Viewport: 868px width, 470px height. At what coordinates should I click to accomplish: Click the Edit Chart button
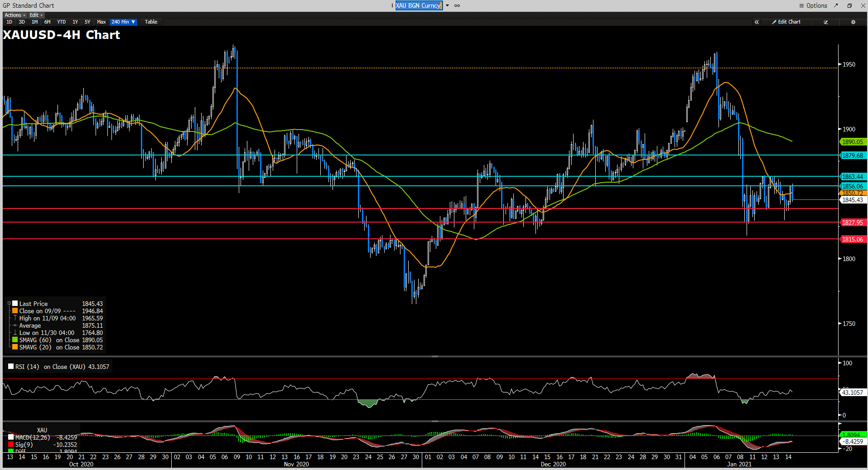point(786,22)
